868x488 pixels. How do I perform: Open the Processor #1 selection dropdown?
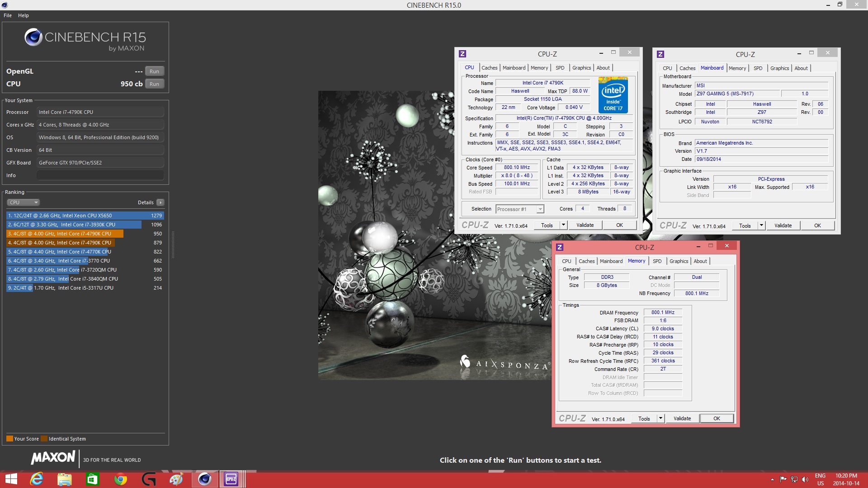[520, 209]
